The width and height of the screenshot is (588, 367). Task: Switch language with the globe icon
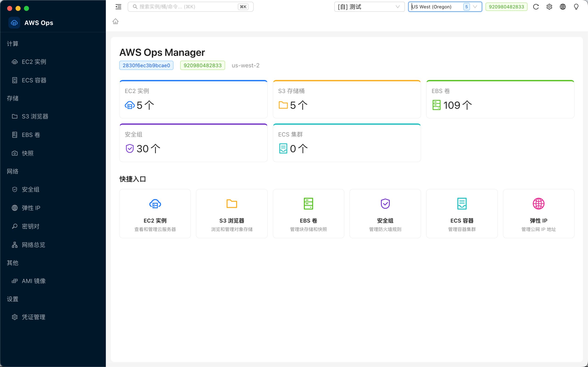563,7
